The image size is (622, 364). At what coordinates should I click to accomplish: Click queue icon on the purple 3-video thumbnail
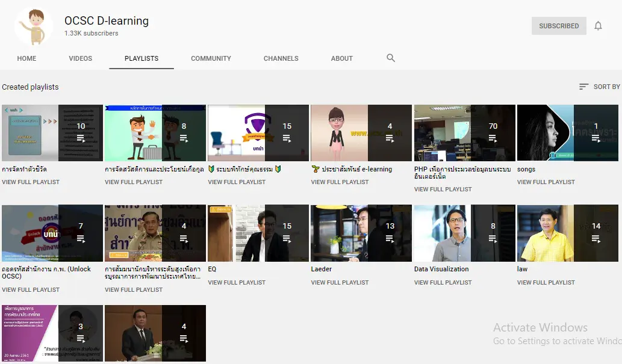point(81,339)
